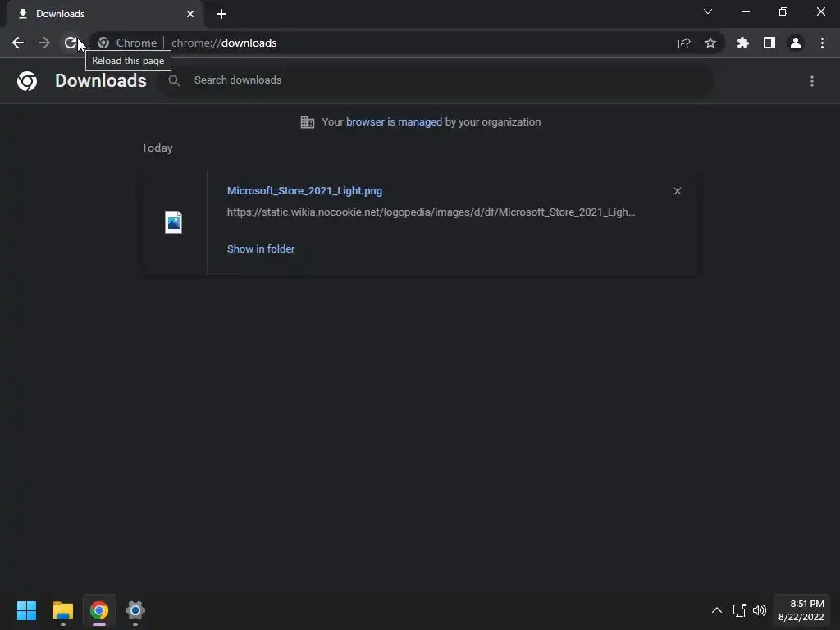Click the Today date heading
The height and width of the screenshot is (630, 840).
point(157,148)
